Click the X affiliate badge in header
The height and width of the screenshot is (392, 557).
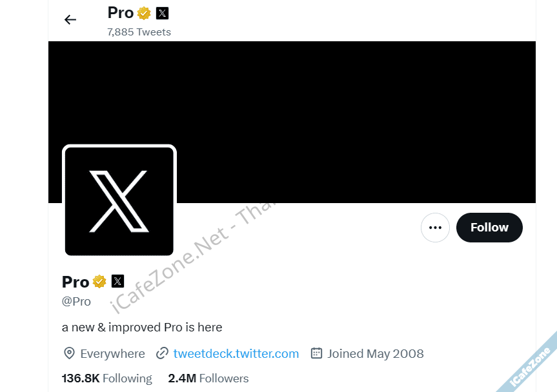click(163, 13)
